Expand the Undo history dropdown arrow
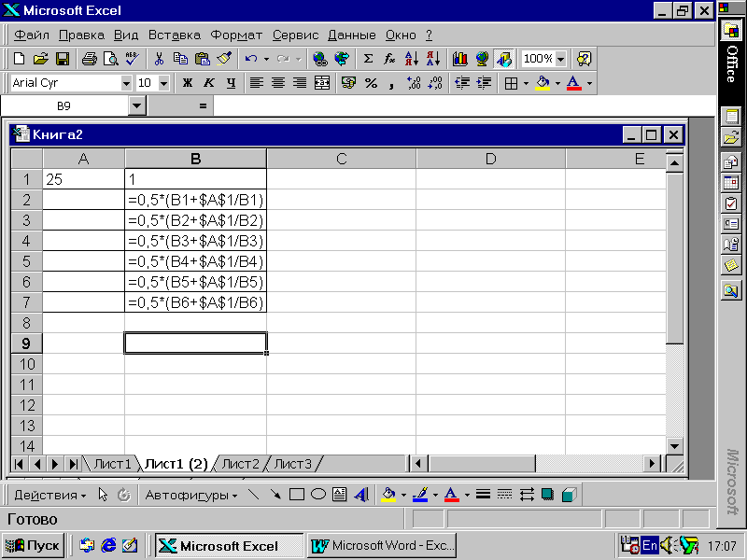747x560 pixels. point(266,59)
